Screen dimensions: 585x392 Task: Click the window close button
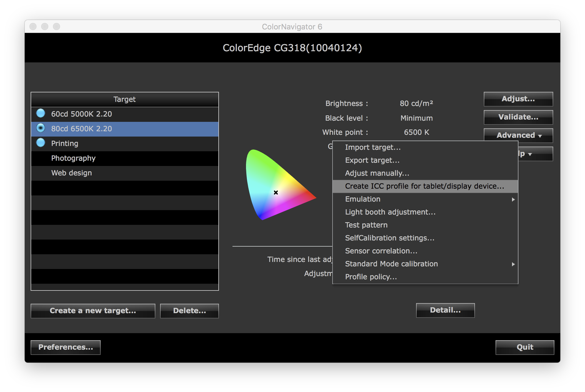[x=33, y=26]
